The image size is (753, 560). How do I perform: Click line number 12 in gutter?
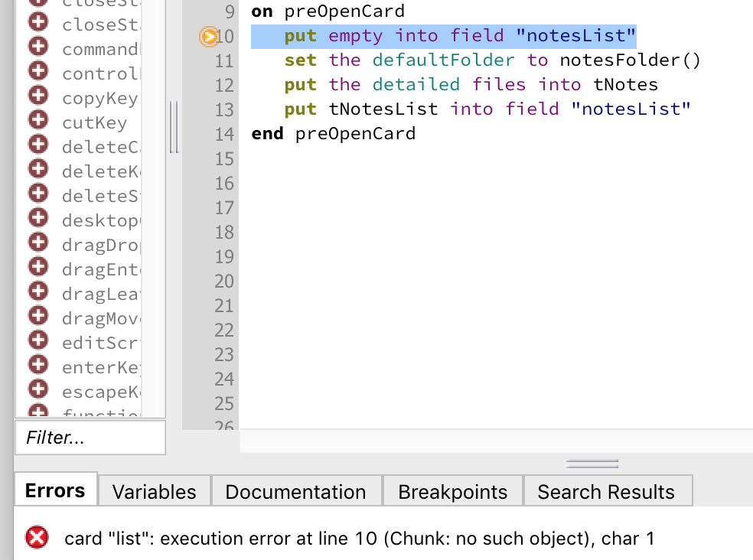coord(223,86)
